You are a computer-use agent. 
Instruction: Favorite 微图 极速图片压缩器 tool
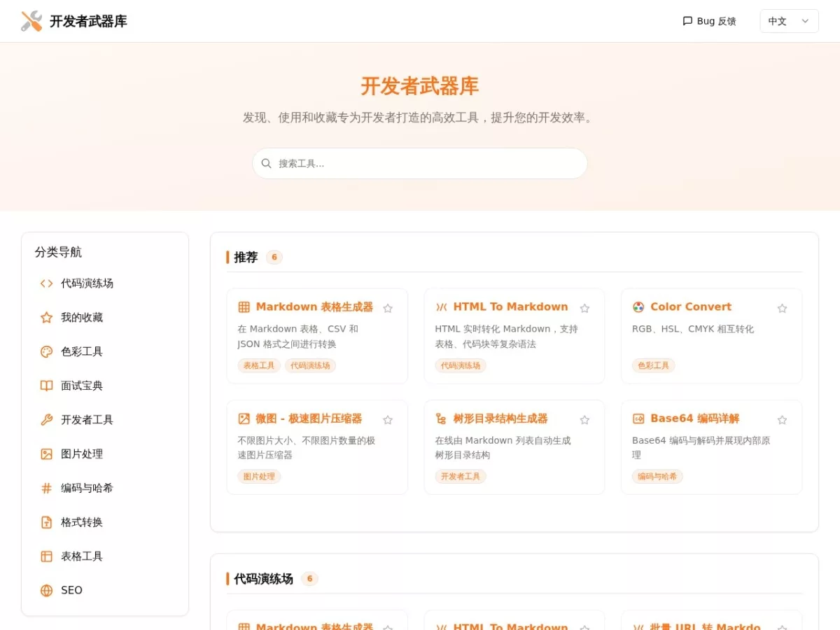point(388,420)
